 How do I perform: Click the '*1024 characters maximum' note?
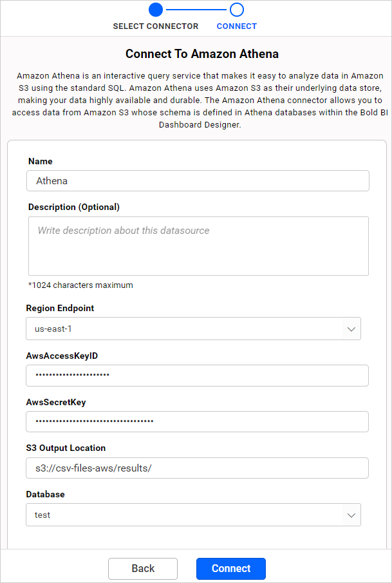(x=80, y=285)
